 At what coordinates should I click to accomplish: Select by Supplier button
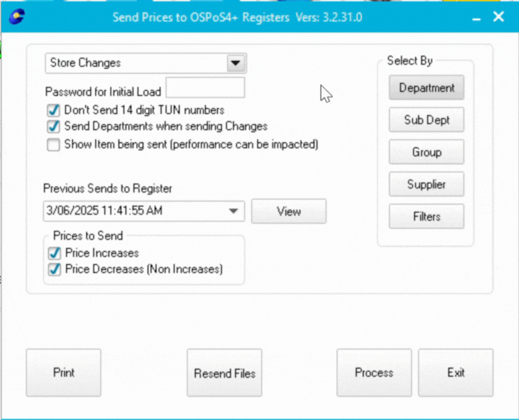(x=426, y=184)
